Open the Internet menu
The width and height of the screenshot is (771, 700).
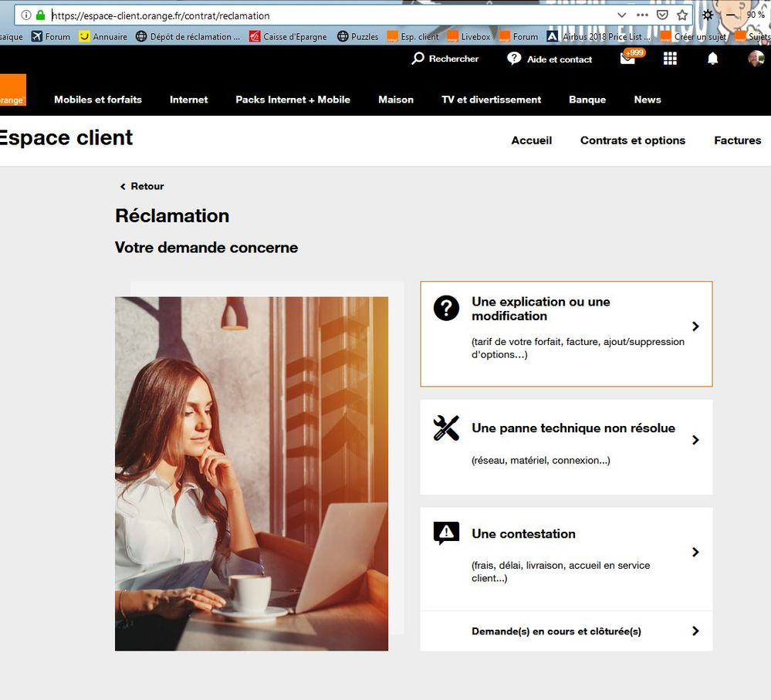tap(189, 100)
